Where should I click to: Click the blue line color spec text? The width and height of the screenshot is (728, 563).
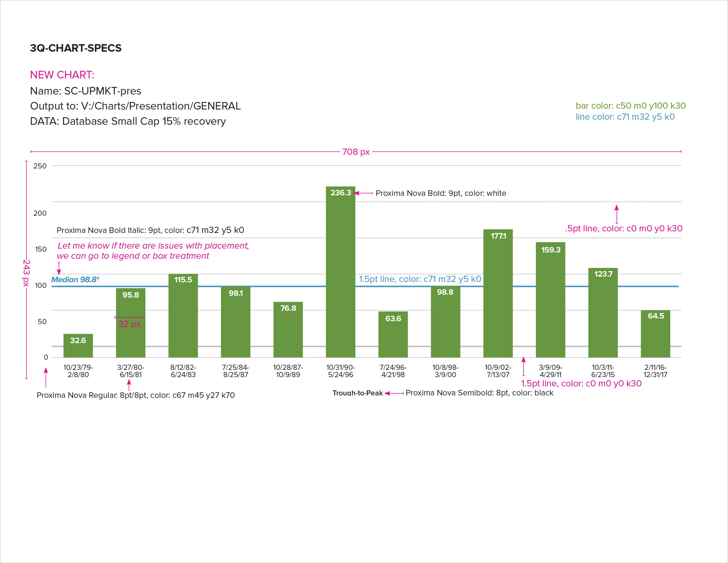[x=625, y=117]
